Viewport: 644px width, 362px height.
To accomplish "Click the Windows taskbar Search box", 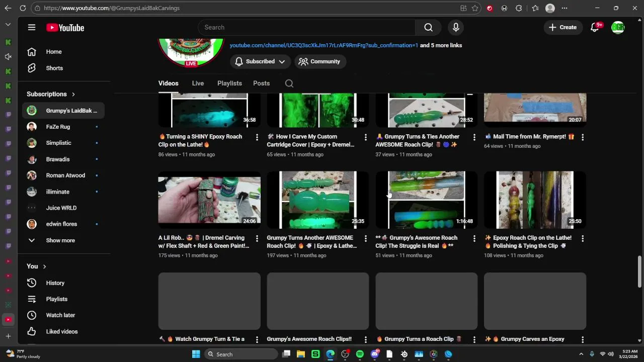I will [242, 354].
